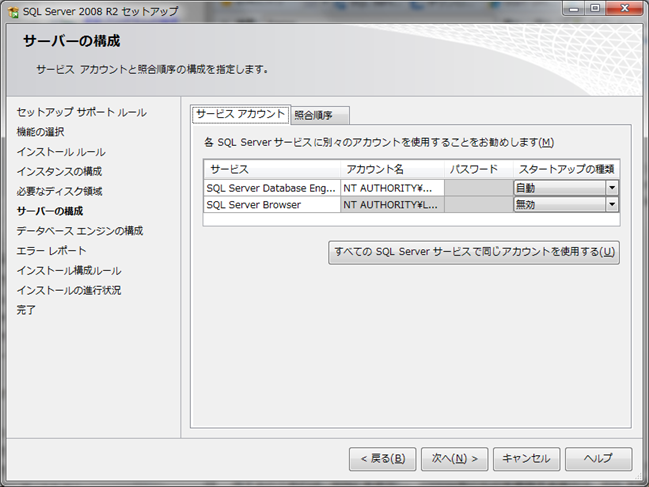Maximize the SQL Server setup window
The height and width of the screenshot is (487, 649).
point(595,8)
